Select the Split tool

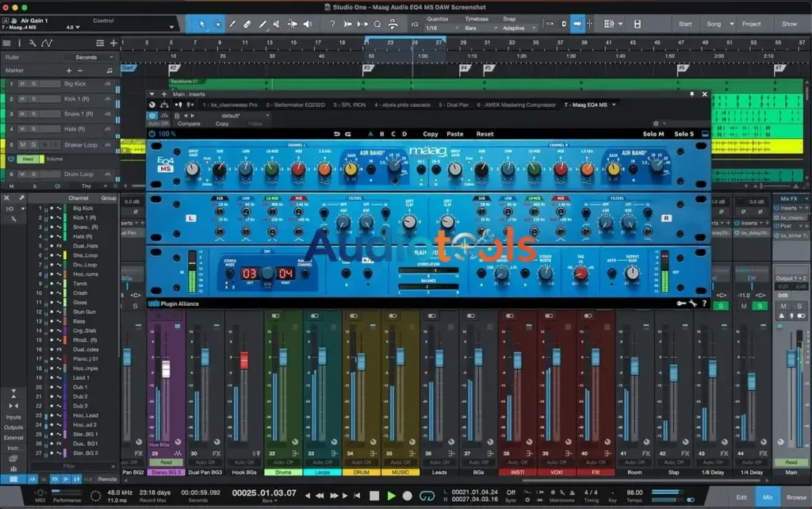[262, 25]
